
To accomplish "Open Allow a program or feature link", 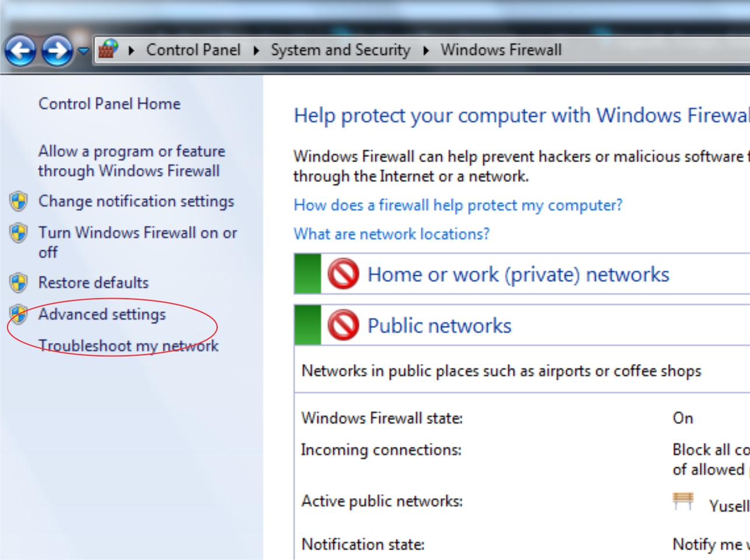I will [x=131, y=161].
